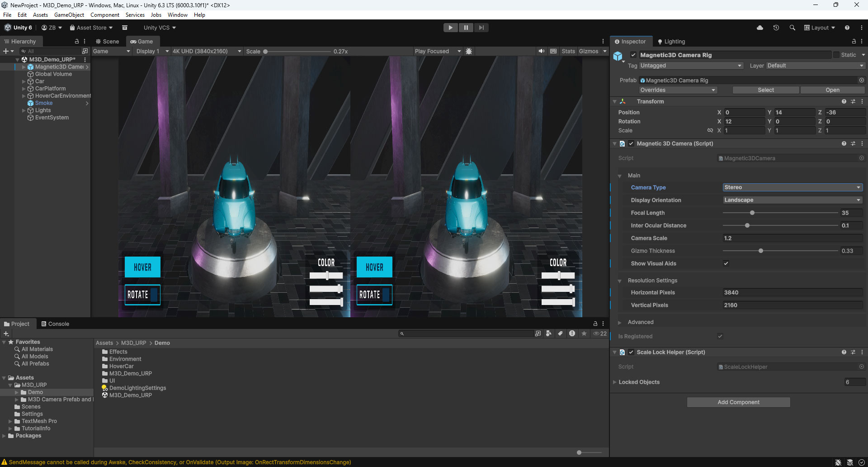The height and width of the screenshot is (467, 868).
Task: Click the Add Component button
Action: pos(738,402)
